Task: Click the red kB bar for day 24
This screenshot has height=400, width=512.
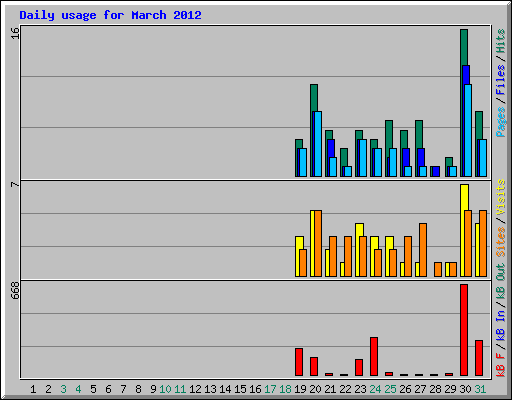Action: point(374,357)
